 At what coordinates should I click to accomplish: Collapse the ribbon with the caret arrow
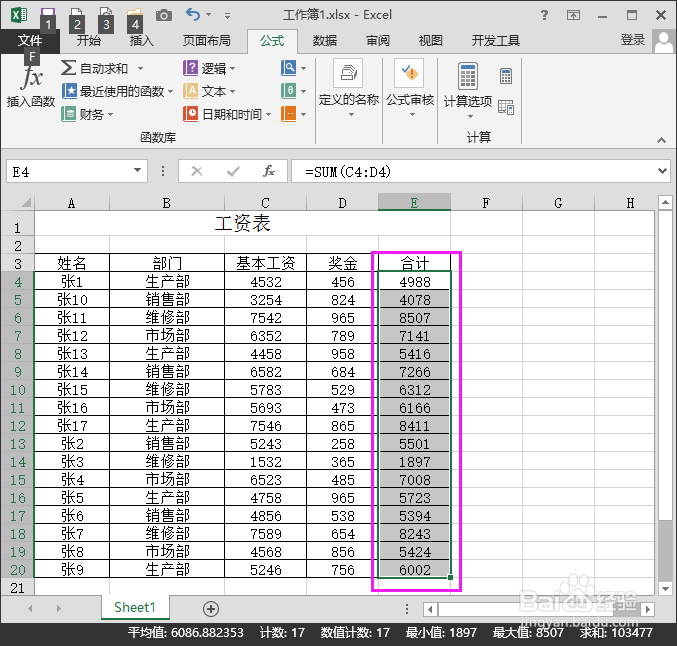(x=661, y=140)
